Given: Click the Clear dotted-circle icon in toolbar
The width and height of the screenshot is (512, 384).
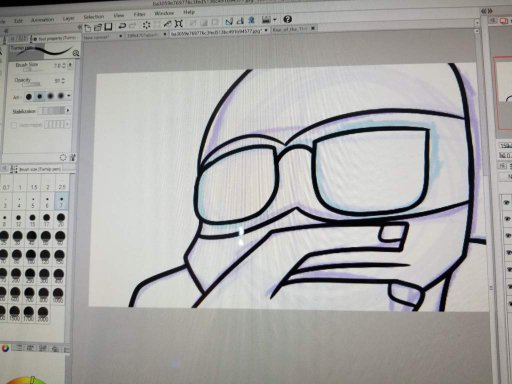Looking at the screenshot, I should (146, 25).
